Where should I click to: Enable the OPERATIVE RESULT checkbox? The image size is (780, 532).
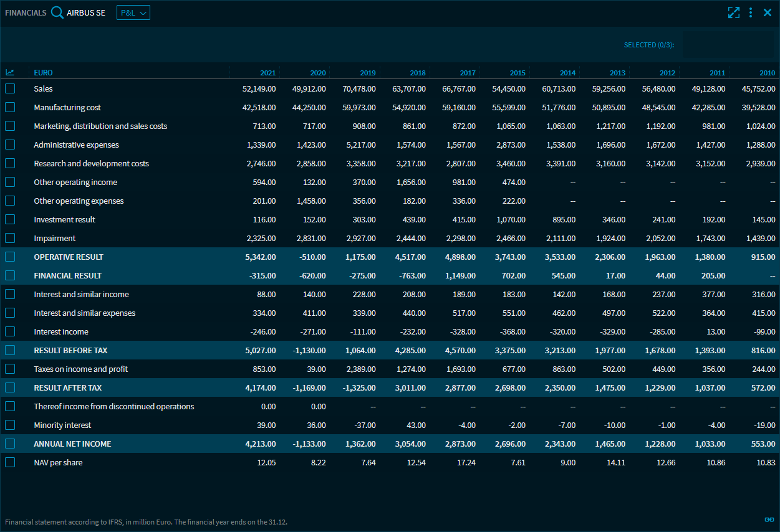pyautogui.click(x=10, y=257)
